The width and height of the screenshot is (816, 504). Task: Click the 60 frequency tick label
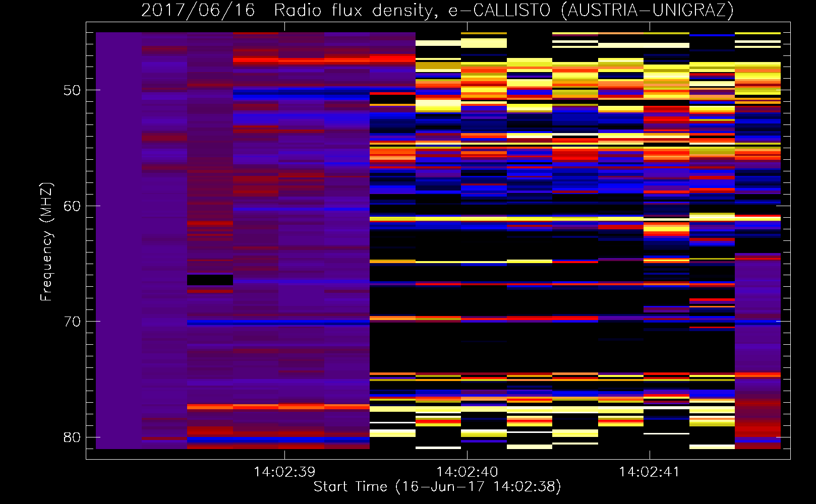point(72,206)
